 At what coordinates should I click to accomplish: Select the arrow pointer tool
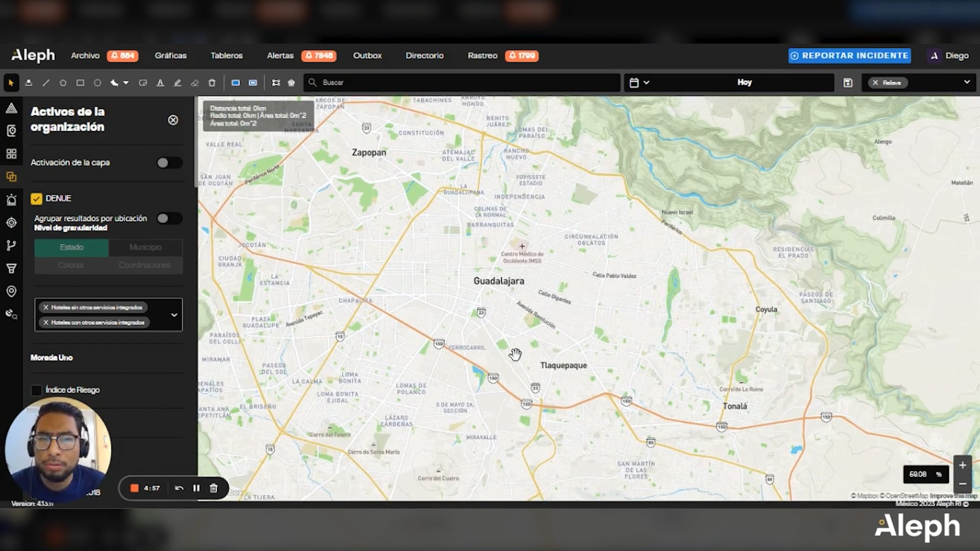(x=11, y=83)
